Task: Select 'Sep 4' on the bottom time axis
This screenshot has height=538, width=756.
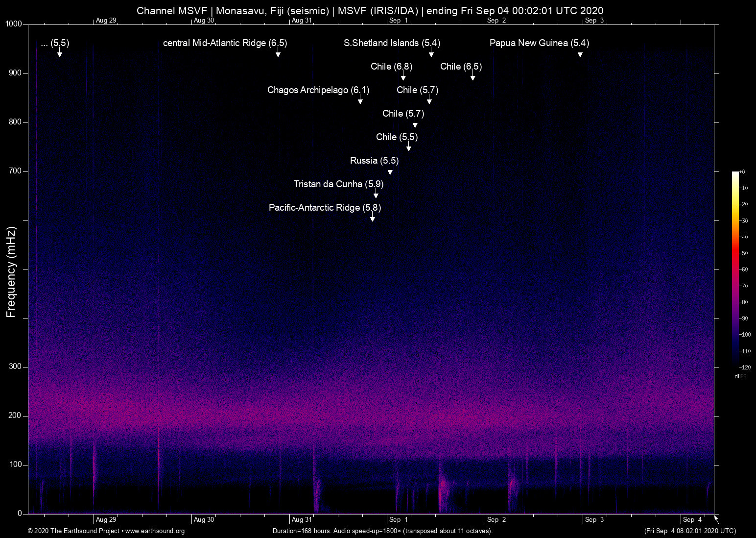Action: click(692, 520)
